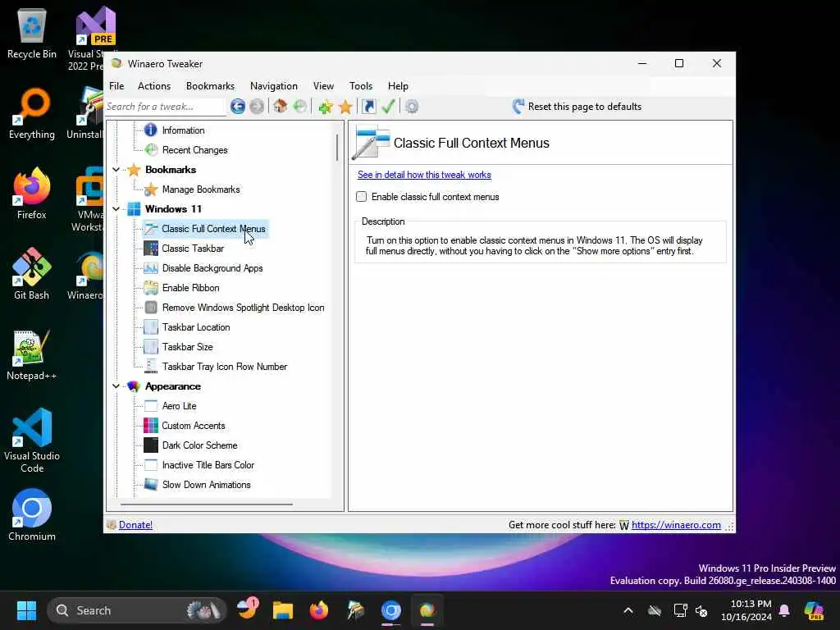Image resolution: width=840 pixels, height=630 pixels.
Task: Open the Help menu
Action: [398, 85]
